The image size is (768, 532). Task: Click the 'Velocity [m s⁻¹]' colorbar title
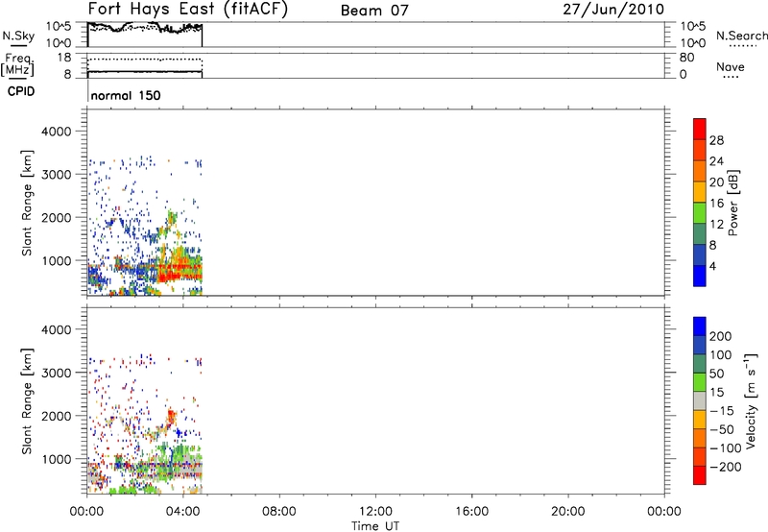(x=751, y=400)
